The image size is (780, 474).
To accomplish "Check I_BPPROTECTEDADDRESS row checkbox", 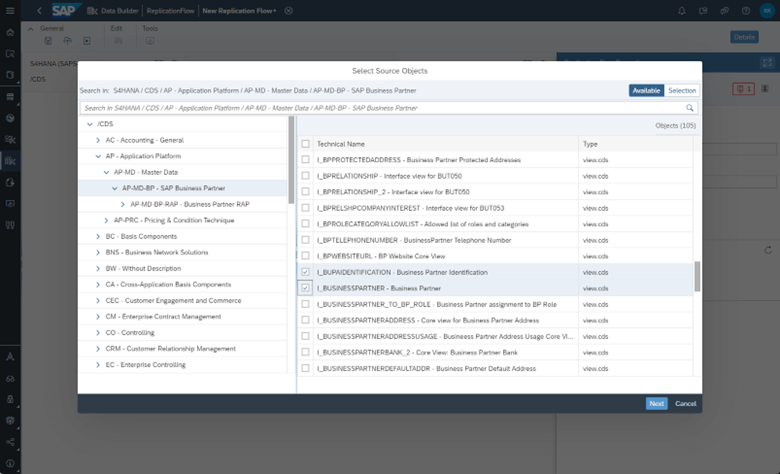I will [x=305, y=160].
